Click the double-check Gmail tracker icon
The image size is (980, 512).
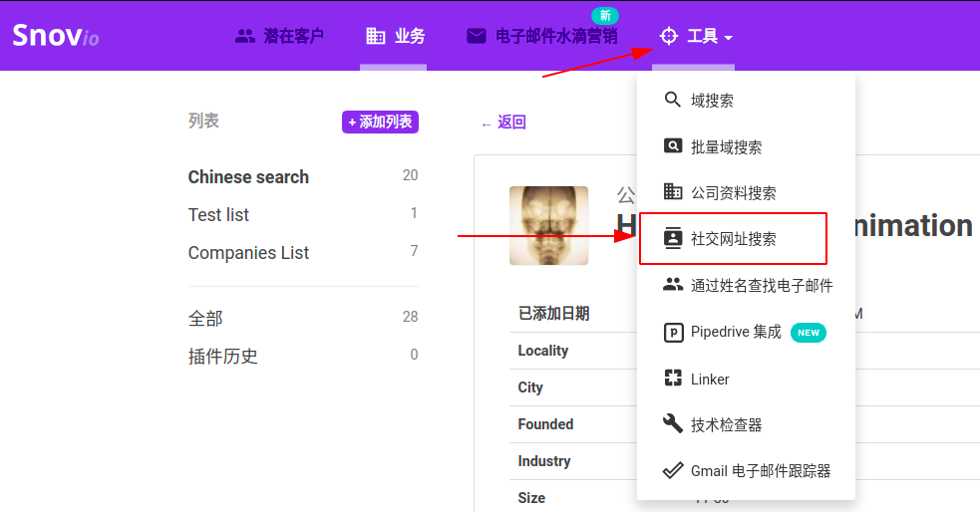pos(673,470)
